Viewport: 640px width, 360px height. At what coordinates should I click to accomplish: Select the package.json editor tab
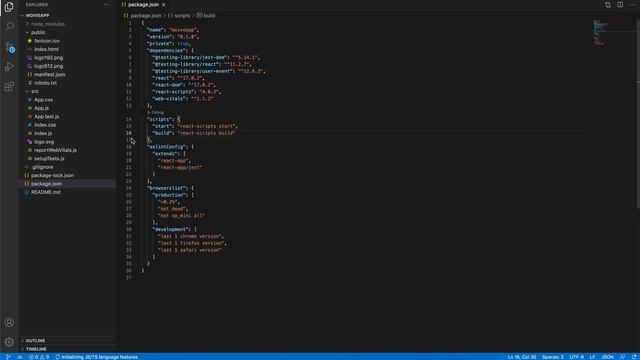click(x=144, y=4)
